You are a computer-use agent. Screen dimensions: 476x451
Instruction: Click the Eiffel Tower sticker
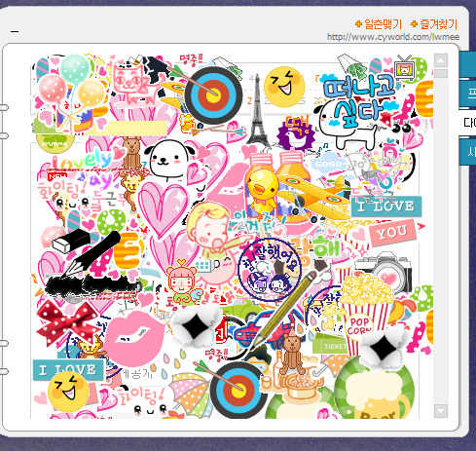258,110
